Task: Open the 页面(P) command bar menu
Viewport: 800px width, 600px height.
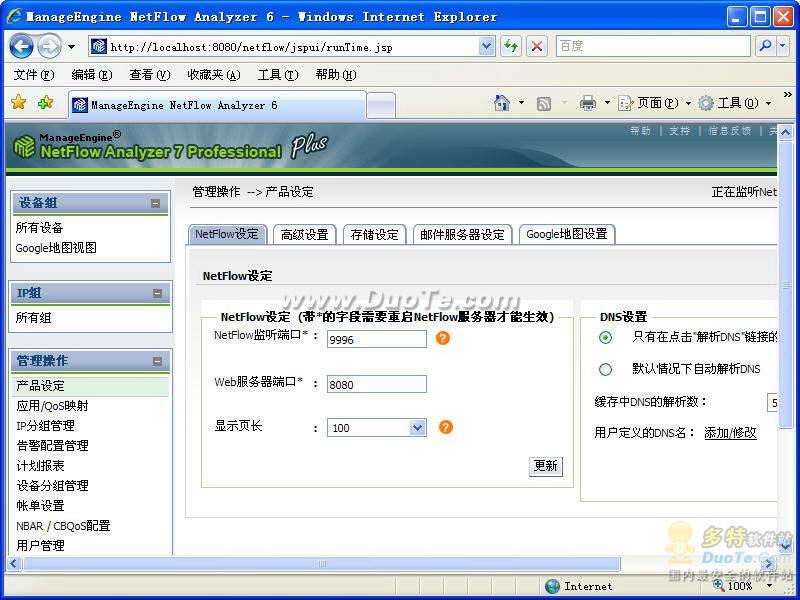Action: click(x=655, y=104)
